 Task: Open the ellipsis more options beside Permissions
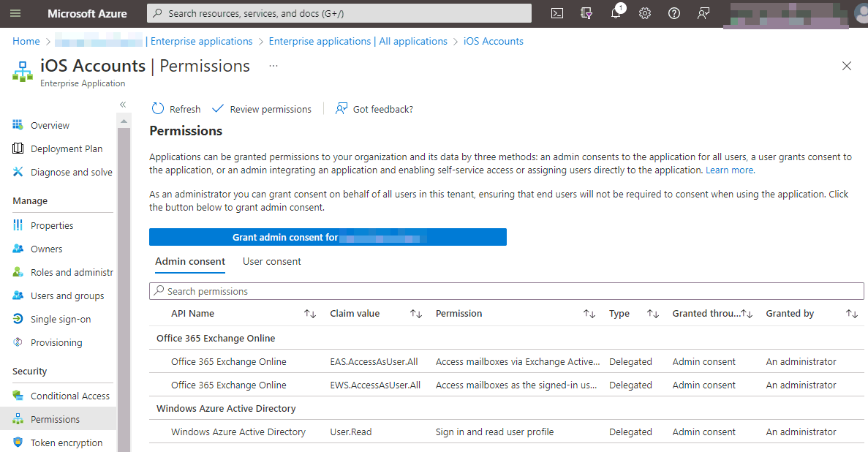[x=273, y=66]
